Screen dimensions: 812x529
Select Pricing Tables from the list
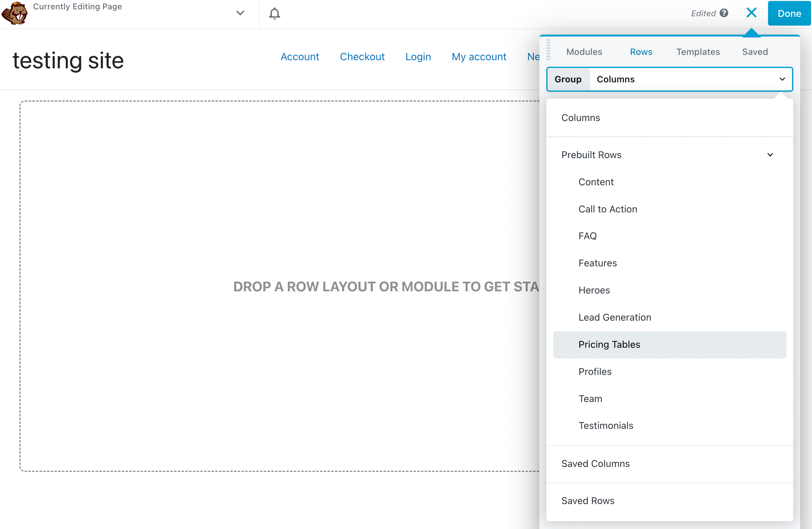[x=609, y=344]
